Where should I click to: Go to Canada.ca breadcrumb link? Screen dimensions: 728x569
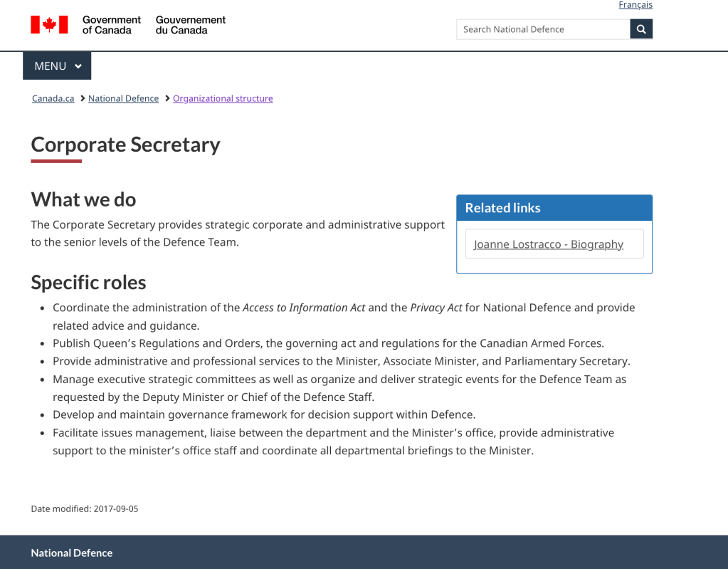[x=53, y=98]
